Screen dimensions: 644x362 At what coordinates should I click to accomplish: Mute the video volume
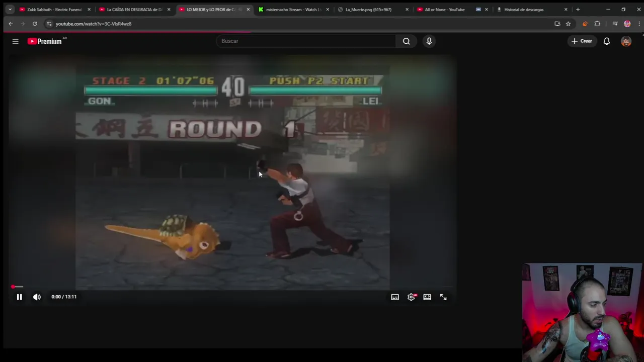pos(37,297)
